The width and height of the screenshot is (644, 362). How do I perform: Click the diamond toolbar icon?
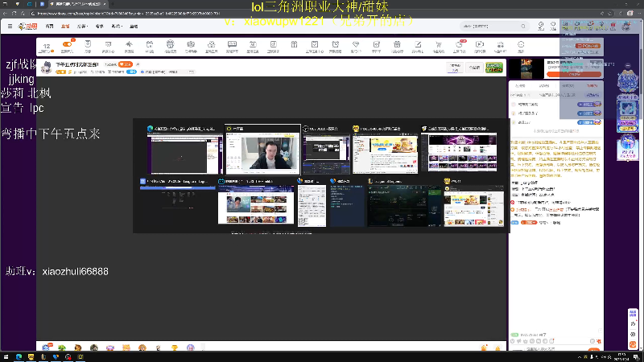356,44
